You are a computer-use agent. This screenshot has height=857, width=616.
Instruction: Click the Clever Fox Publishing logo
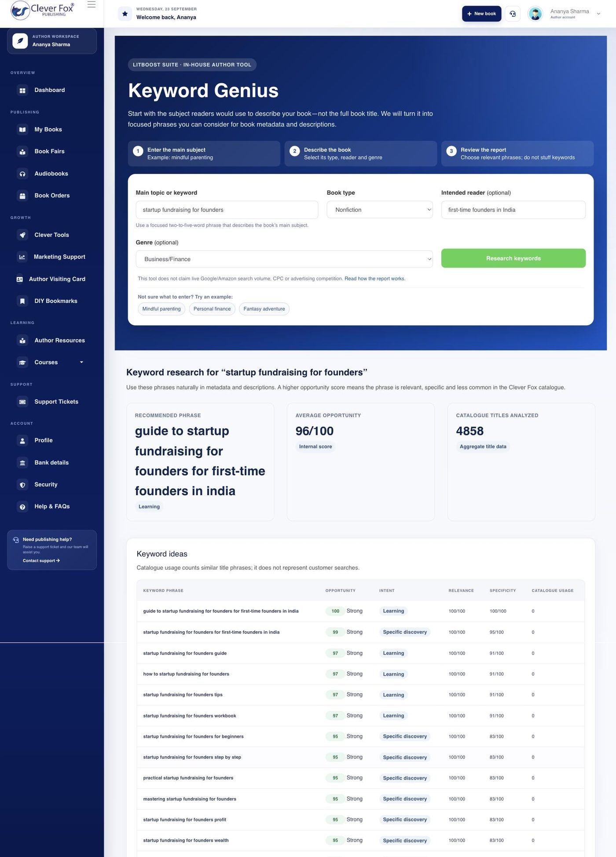coord(42,10)
